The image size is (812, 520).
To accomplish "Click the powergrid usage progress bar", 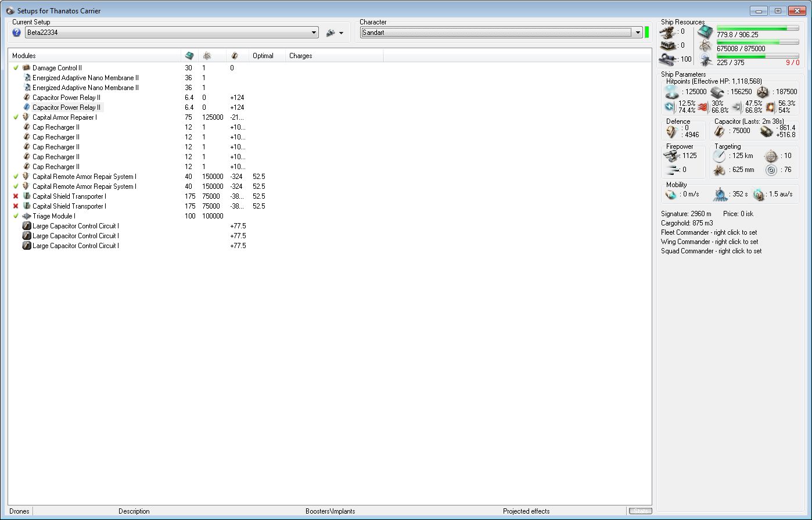I will (757, 42).
